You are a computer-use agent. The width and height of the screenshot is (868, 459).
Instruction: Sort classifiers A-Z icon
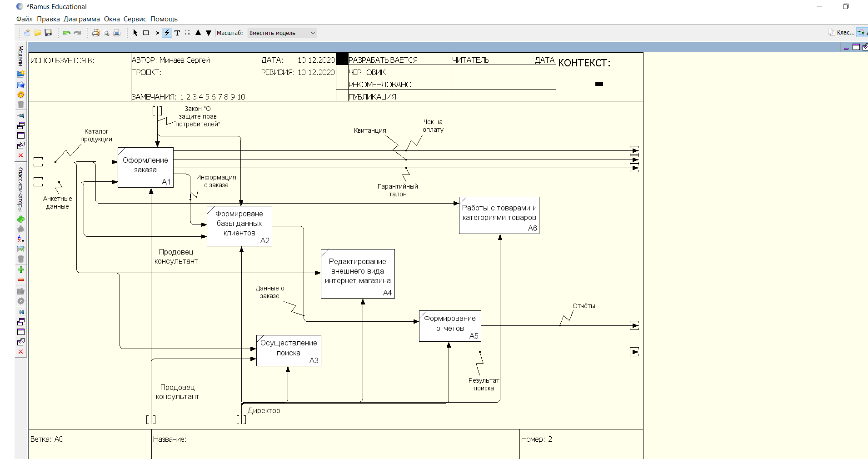[20, 239]
